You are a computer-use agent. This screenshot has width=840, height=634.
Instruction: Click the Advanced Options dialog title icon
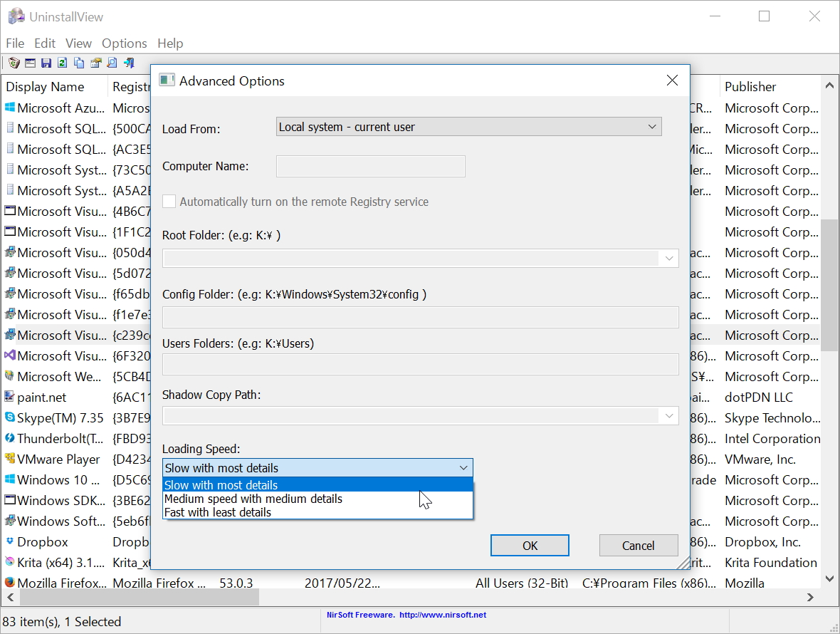(167, 80)
